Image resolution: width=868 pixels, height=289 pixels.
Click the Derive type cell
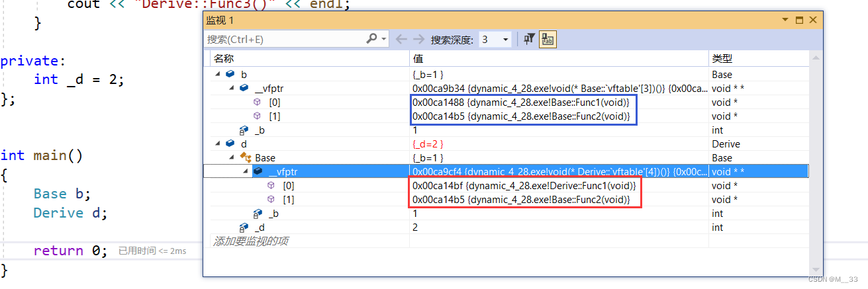[x=726, y=144]
